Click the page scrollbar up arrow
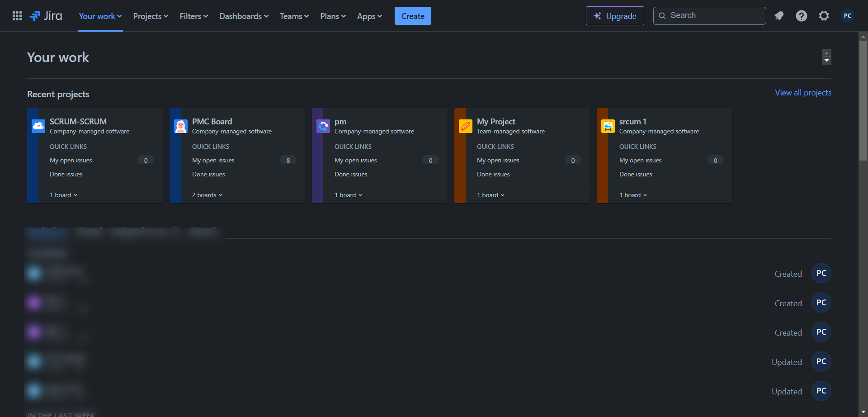This screenshot has height=417, width=868. tap(863, 36)
